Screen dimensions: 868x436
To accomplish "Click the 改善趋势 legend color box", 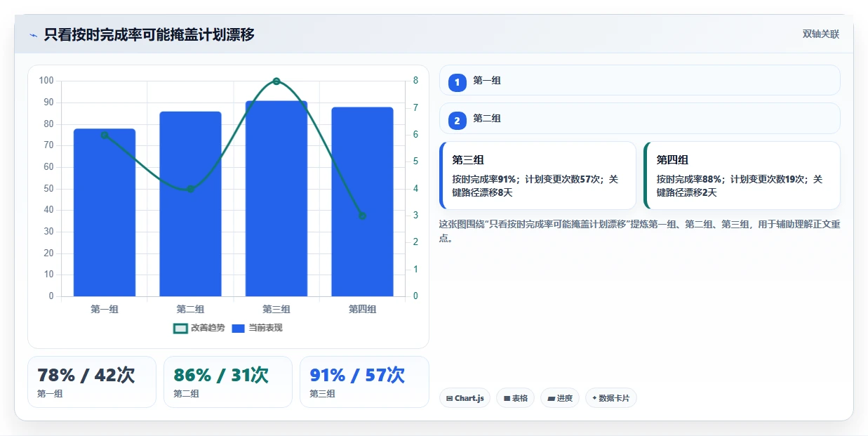I will coord(180,329).
